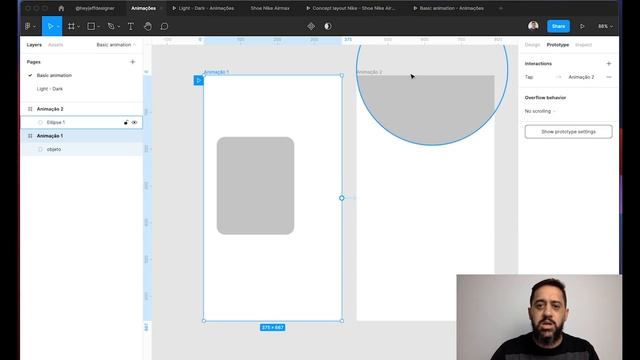Viewport: 640px width, 360px height.
Task: Select the Animação 1 frame layer
Action: pyautogui.click(x=82, y=136)
